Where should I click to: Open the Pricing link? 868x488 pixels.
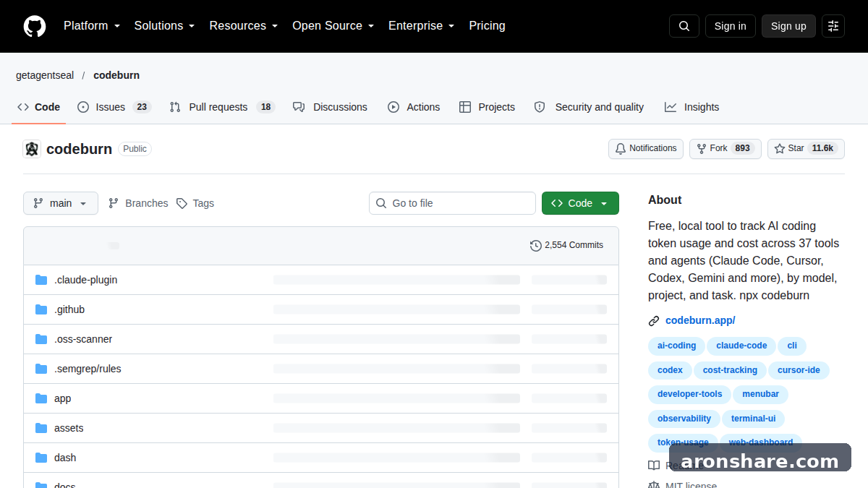[487, 26]
